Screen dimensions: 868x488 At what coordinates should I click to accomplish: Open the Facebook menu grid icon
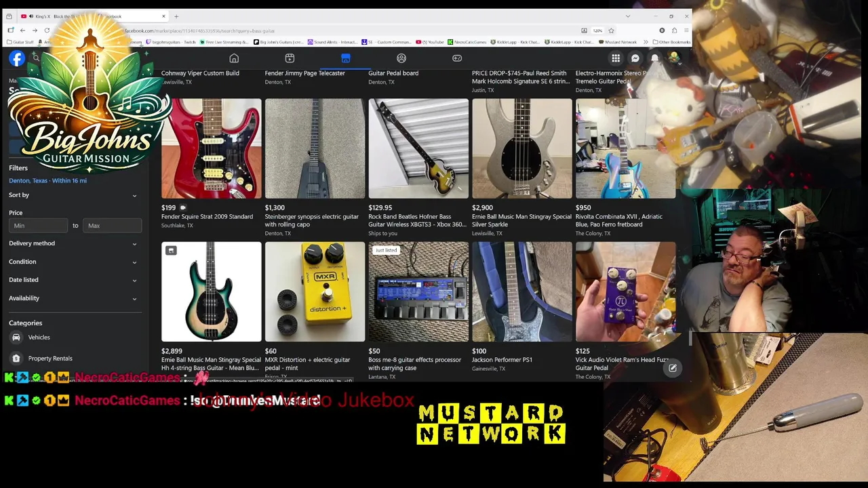pos(616,58)
